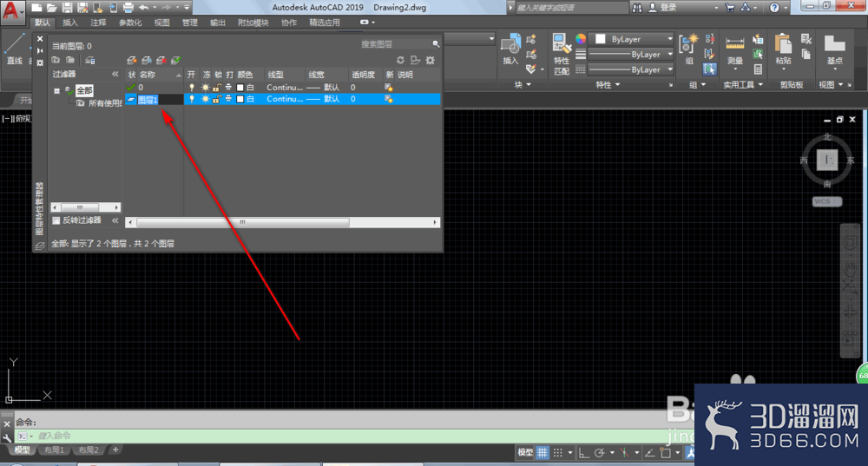The width and height of the screenshot is (868, 466).
Task: Check the Invert filter (反转过滤器) checkbox
Action: click(x=56, y=220)
